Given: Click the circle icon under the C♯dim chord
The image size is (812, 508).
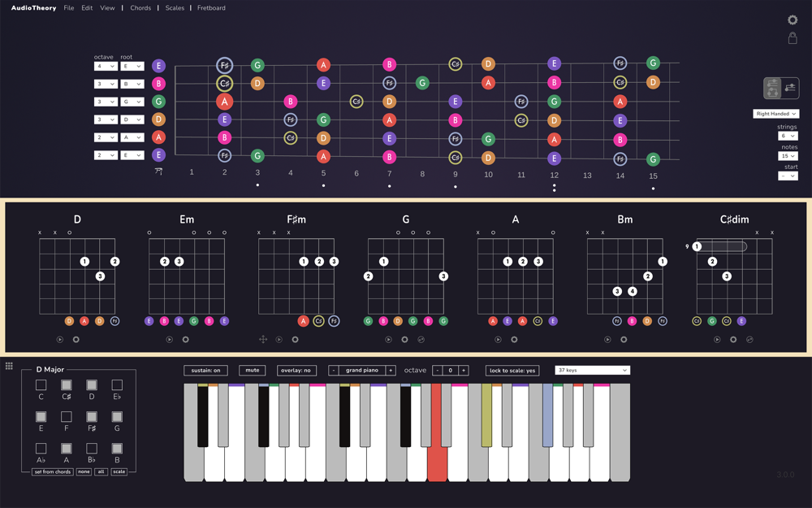Looking at the screenshot, I should [733, 340].
